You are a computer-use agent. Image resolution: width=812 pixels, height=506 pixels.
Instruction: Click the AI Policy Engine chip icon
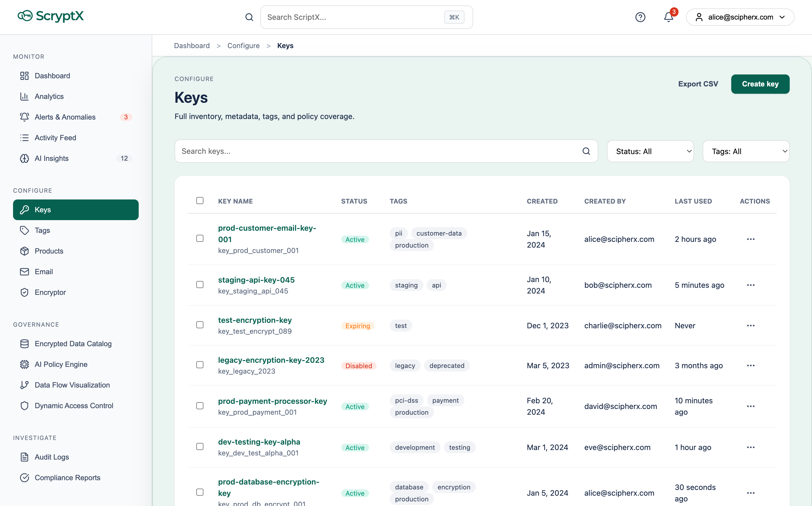(x=24, y=364)
